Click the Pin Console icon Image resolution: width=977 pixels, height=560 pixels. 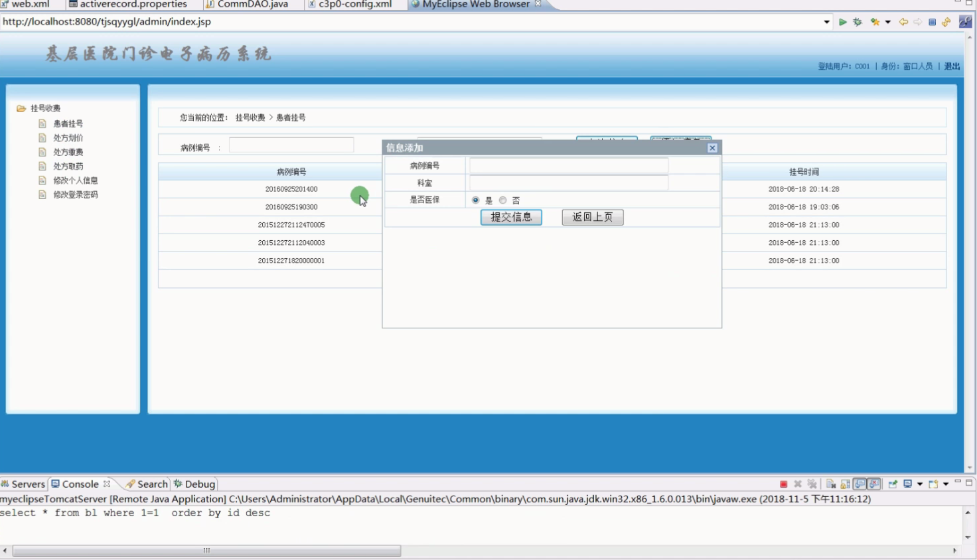click(893, 484)
